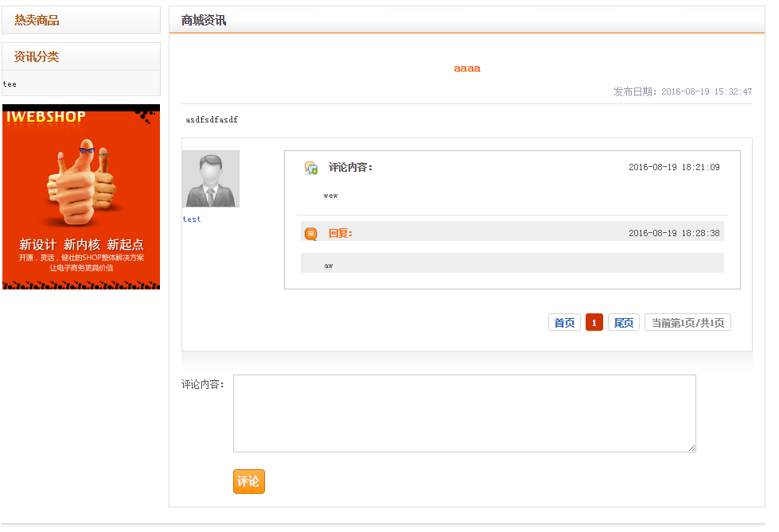Click the 回复: reply label
This screenshot has height=532, width=779.
point(341,234)
